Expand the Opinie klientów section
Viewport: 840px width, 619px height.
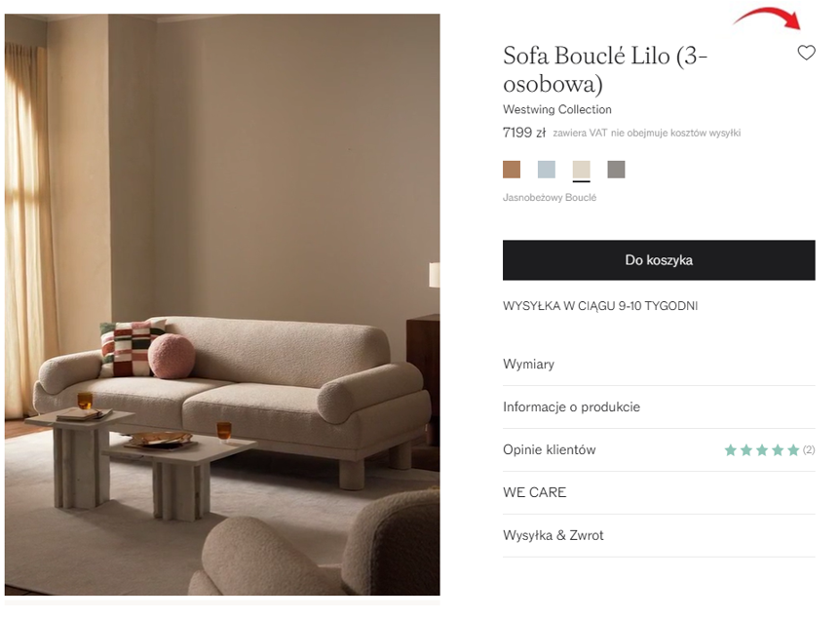659,449
